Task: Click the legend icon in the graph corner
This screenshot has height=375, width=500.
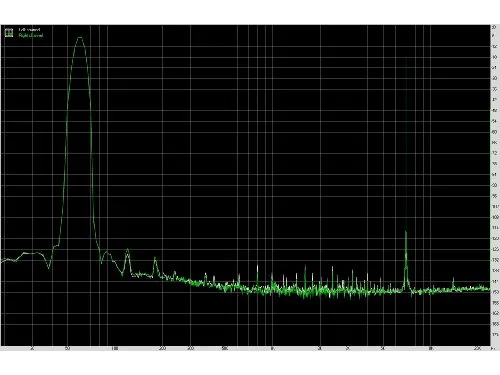Action: pyautogui.click(x=9, y=32)
